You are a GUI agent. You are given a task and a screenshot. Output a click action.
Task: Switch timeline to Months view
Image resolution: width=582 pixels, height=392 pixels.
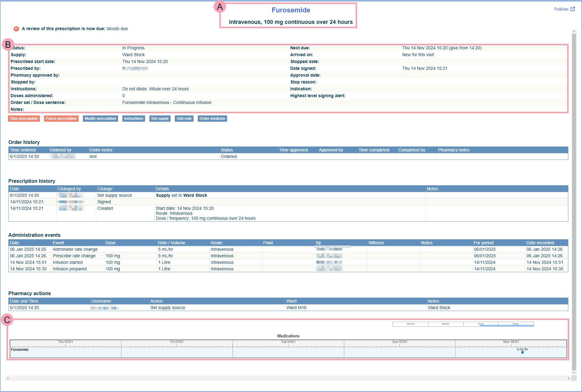click(x=411, y=324)
